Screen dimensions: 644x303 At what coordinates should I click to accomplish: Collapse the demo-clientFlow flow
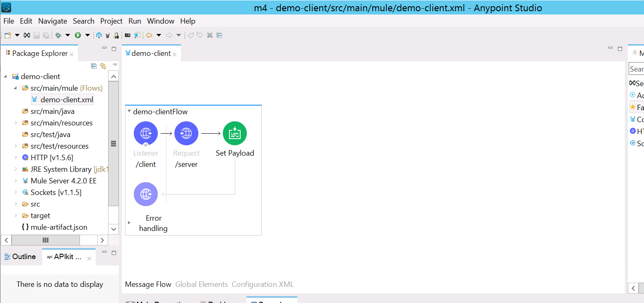point(129,111)
